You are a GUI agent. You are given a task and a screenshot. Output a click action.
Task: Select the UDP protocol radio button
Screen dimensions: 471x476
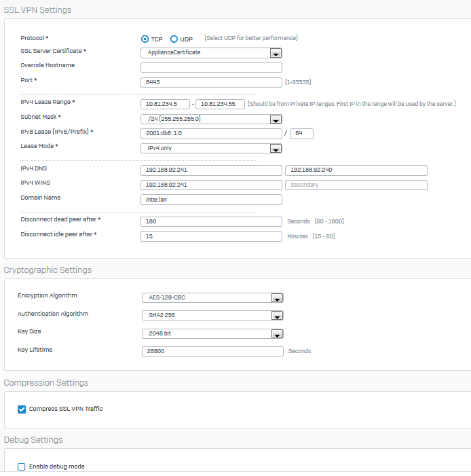tap(174, 39)
